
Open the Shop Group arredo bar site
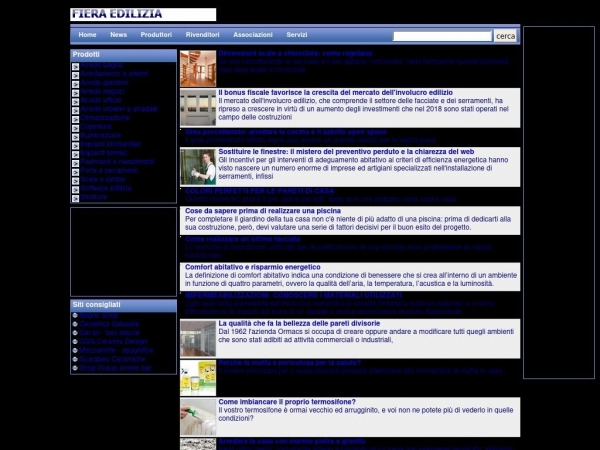point(116,368)
